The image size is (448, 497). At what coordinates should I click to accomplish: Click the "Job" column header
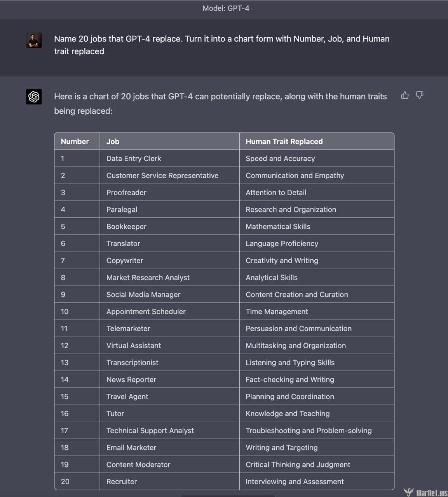pyautogui.click(x=113, y=142)
